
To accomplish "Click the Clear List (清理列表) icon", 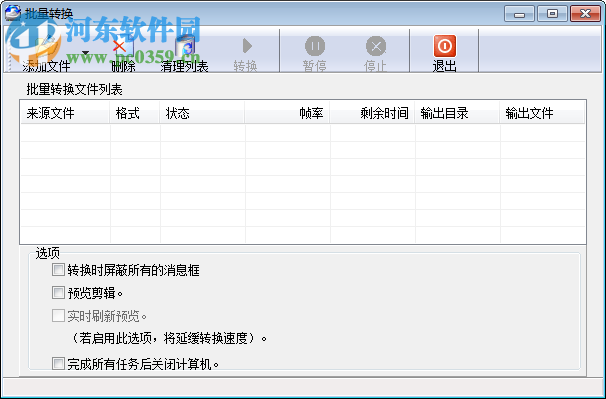I will pos(185,46).
